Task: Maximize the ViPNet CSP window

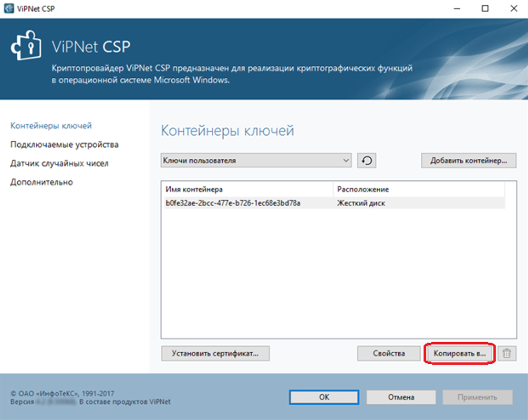Action: coord(485,8)
